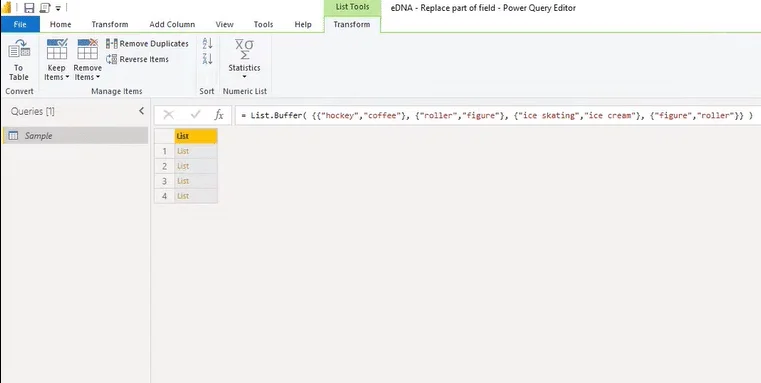Click Remove Duplicates

pyautogui.click(x=148, y=44)
